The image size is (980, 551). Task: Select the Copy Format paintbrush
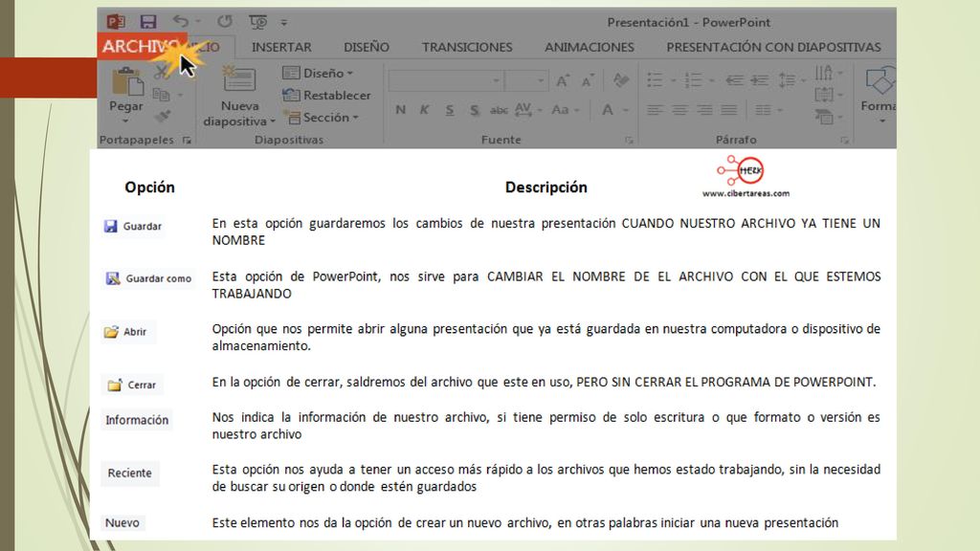163,116
